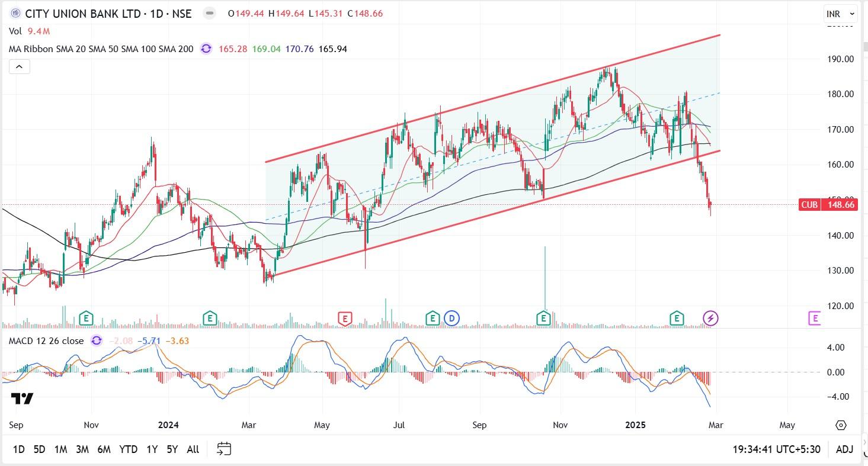Click the dashed blue channel midline
This screenshot has width=868, height=466.
click(x=492, y=156)
